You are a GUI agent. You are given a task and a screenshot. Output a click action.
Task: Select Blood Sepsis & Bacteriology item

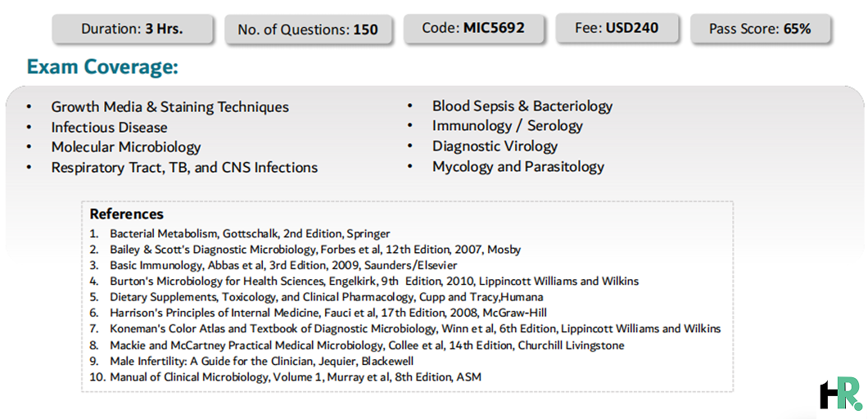point(522,106)
